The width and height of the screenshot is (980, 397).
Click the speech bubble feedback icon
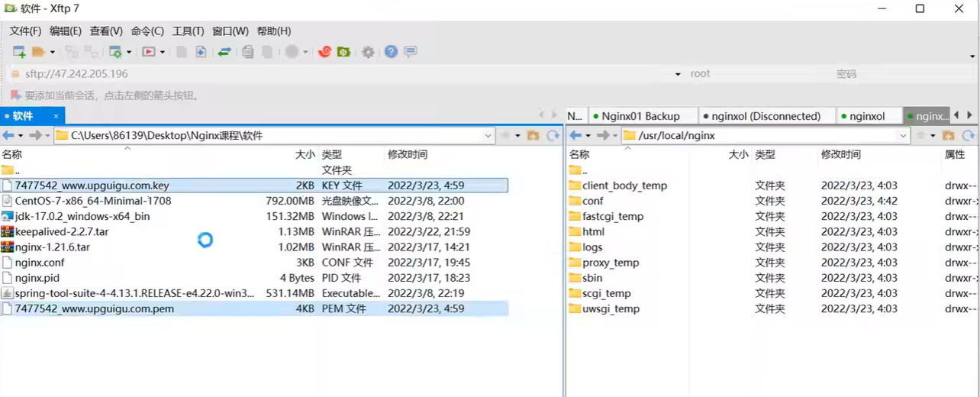(411, 52)
